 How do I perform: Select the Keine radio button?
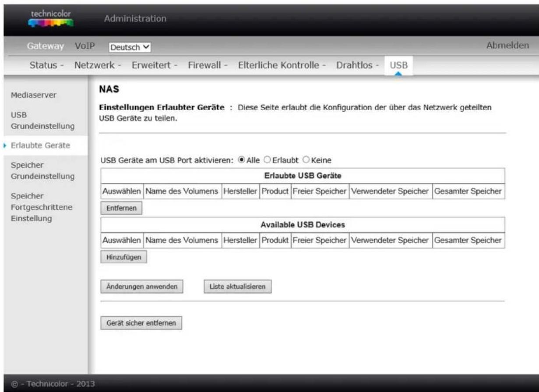pos(306,161)
